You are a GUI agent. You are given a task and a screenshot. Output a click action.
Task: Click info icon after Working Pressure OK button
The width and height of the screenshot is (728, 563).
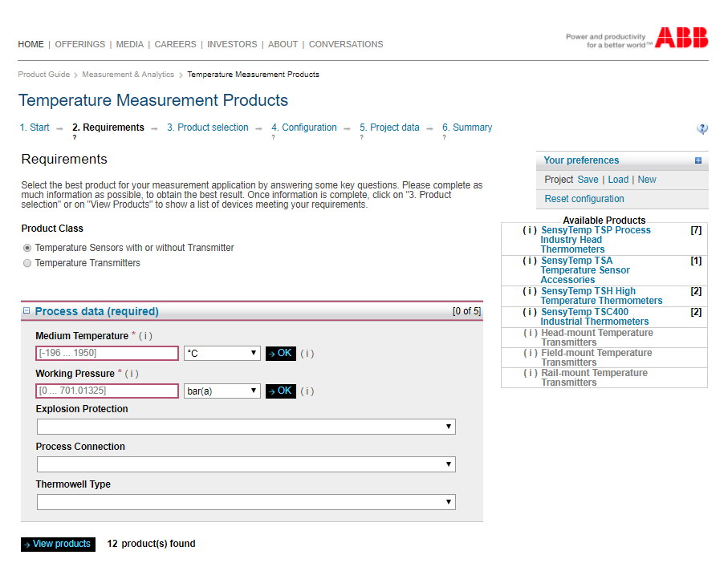(307, 391)
